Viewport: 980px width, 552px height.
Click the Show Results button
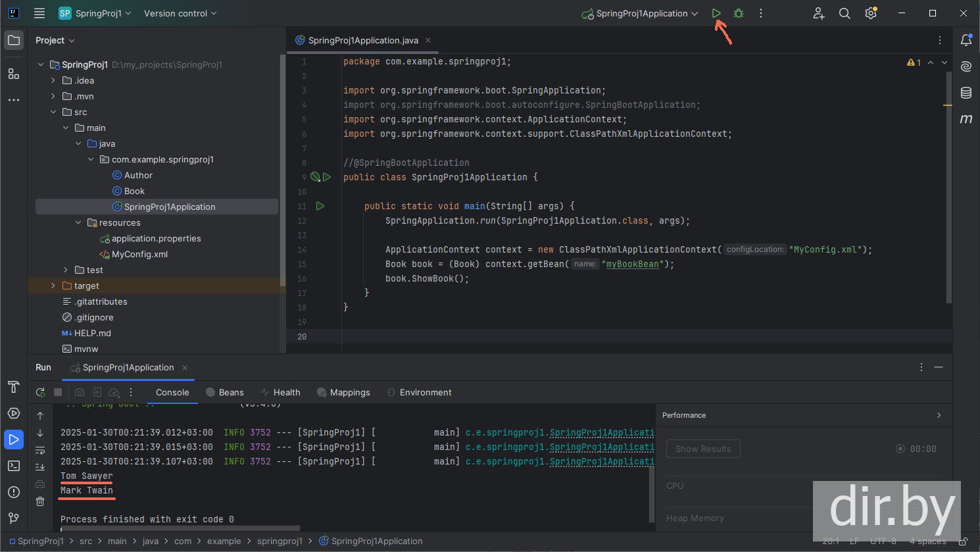(x=703, y=449)
